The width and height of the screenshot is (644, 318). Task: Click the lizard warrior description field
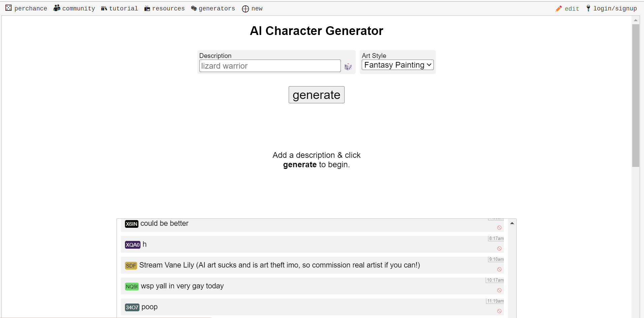pos(269,66)
